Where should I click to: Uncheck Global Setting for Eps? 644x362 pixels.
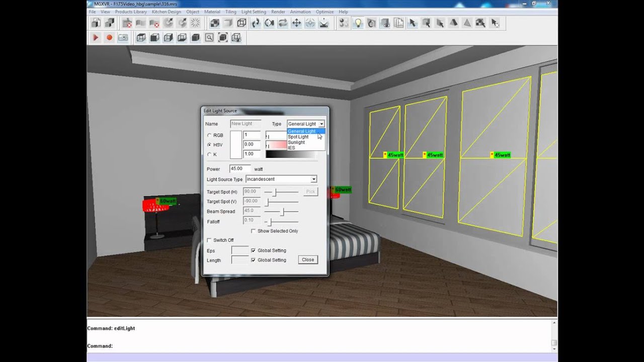pos(253,250)
